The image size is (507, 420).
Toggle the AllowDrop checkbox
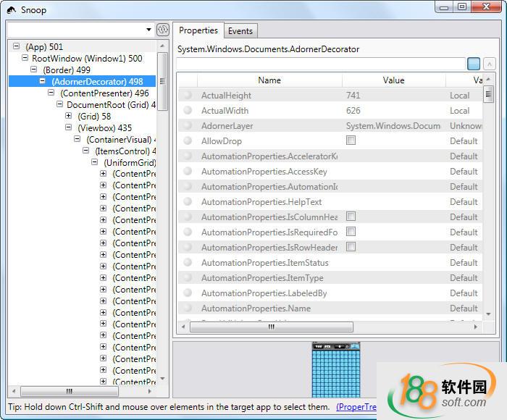pos(351,141)
